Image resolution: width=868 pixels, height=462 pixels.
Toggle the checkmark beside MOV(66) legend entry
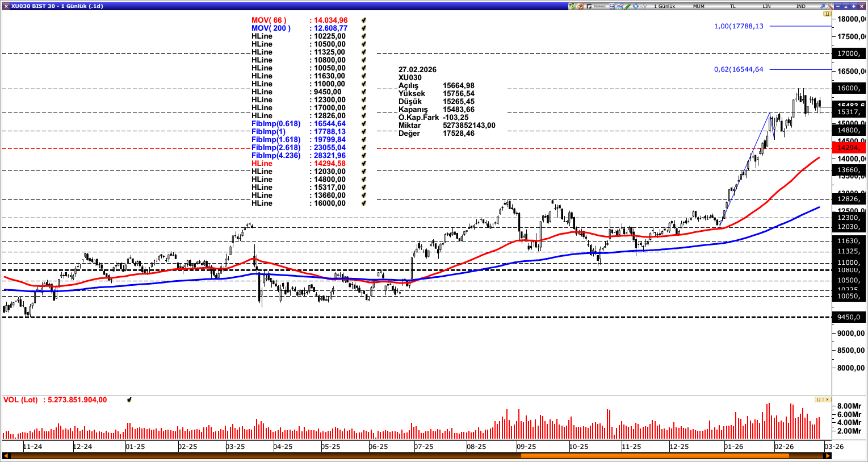[363, 19]
